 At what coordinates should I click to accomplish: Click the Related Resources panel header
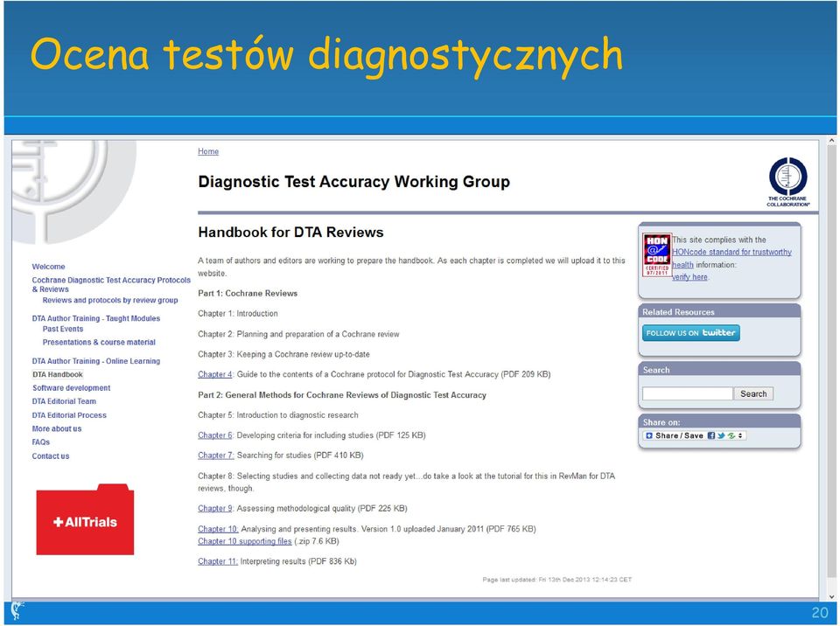[719, 311]
